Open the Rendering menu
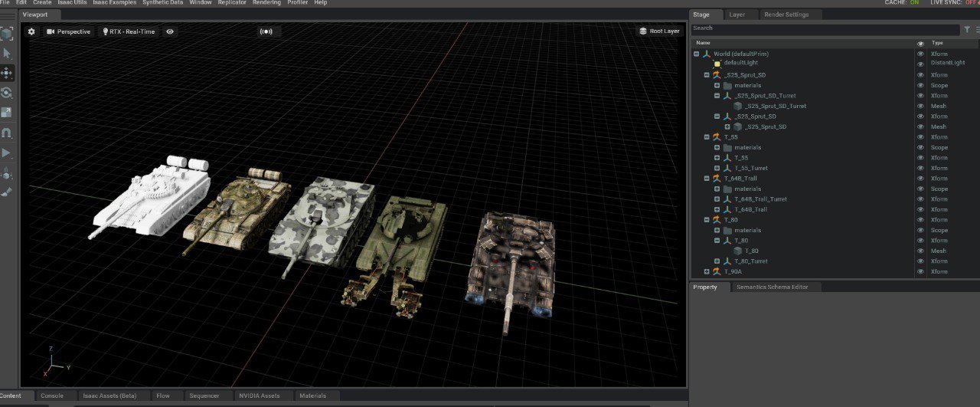 266,3
